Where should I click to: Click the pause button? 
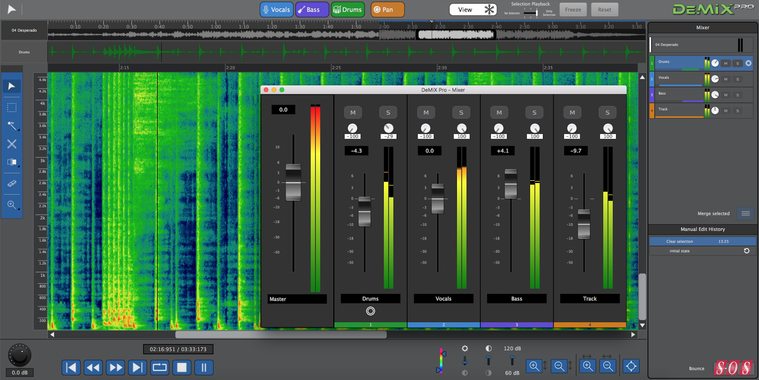tap(204, 367)
